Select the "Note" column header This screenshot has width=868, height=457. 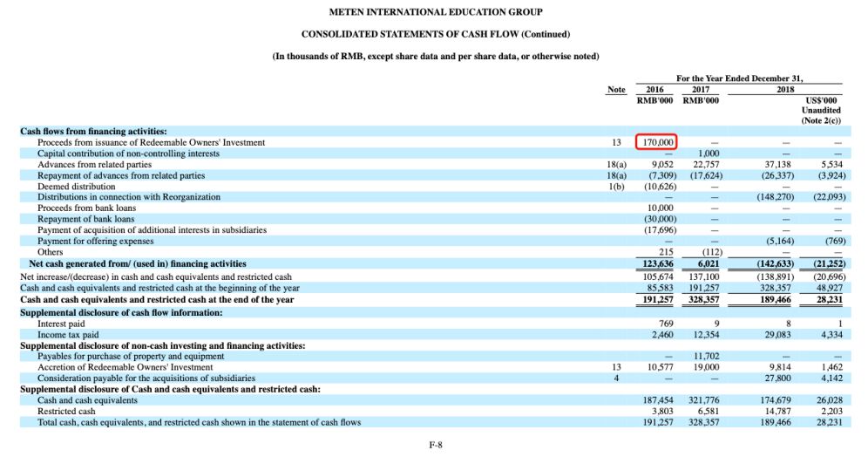[616, 89]
